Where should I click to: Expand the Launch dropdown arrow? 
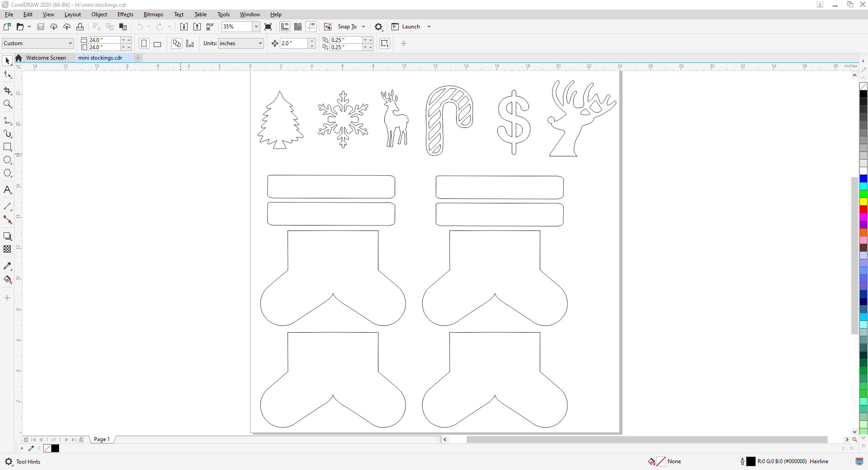(x=429, y=27)
